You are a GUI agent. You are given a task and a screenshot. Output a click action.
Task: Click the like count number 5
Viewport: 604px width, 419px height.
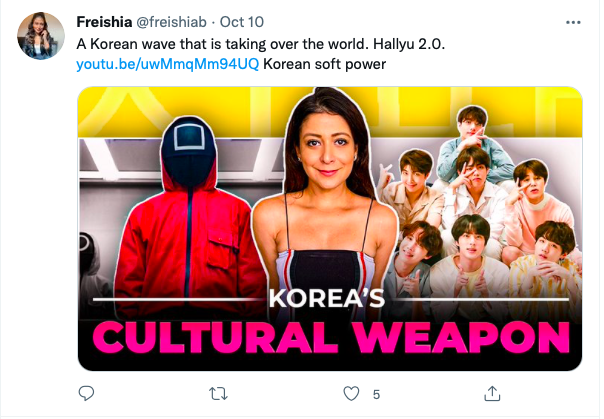[x=376, y=394]
